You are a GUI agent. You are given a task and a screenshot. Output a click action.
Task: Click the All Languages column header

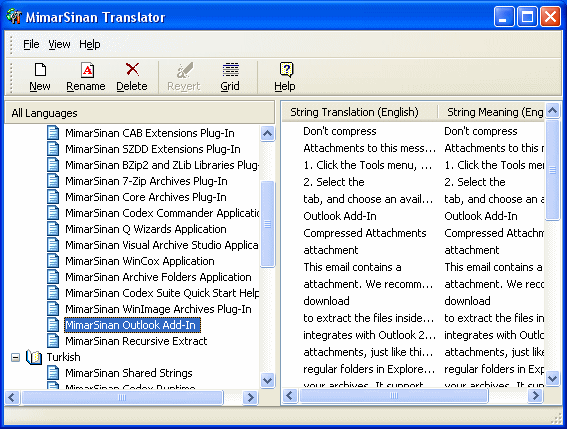[140, 113]
